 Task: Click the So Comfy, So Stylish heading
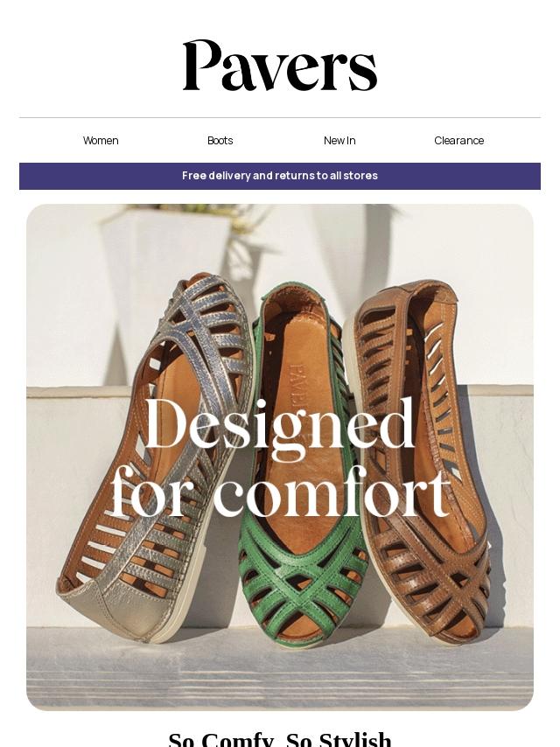click(x=280, y=738)
